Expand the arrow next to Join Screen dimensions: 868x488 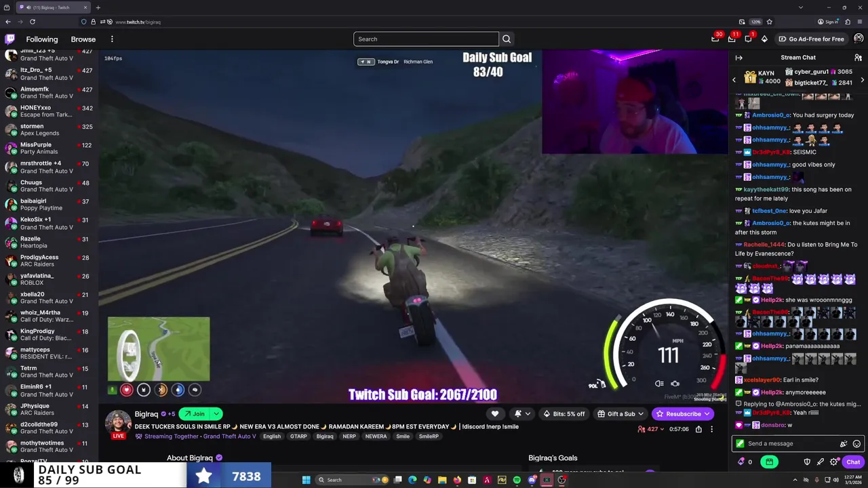(x=217, y=414)
